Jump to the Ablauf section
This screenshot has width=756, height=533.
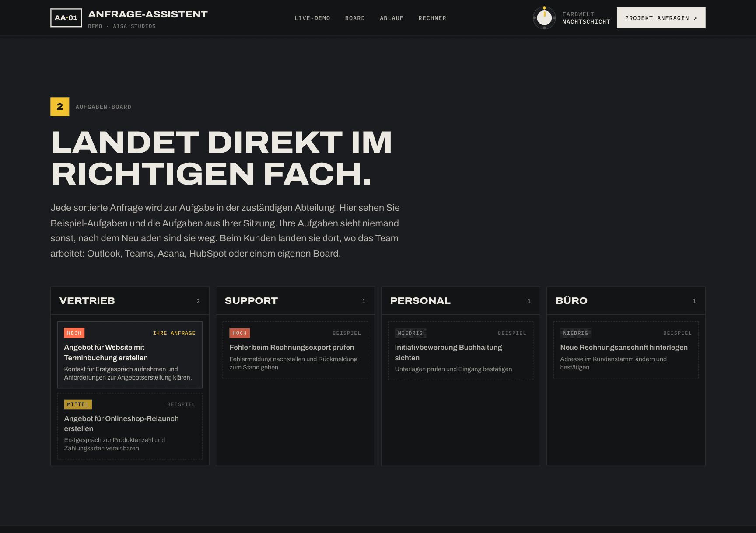click(x=392, y=18)
